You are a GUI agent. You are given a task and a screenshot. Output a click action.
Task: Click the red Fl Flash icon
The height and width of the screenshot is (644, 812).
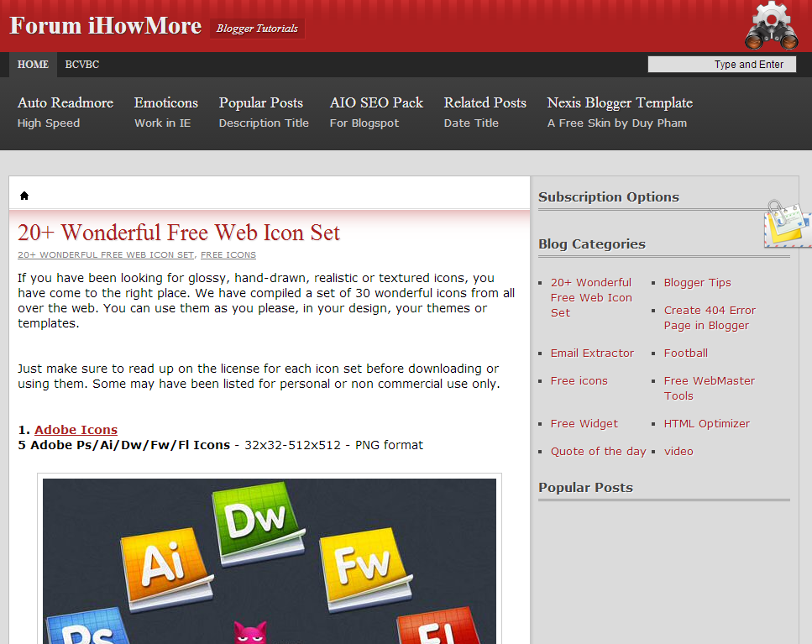pos(439,626)
